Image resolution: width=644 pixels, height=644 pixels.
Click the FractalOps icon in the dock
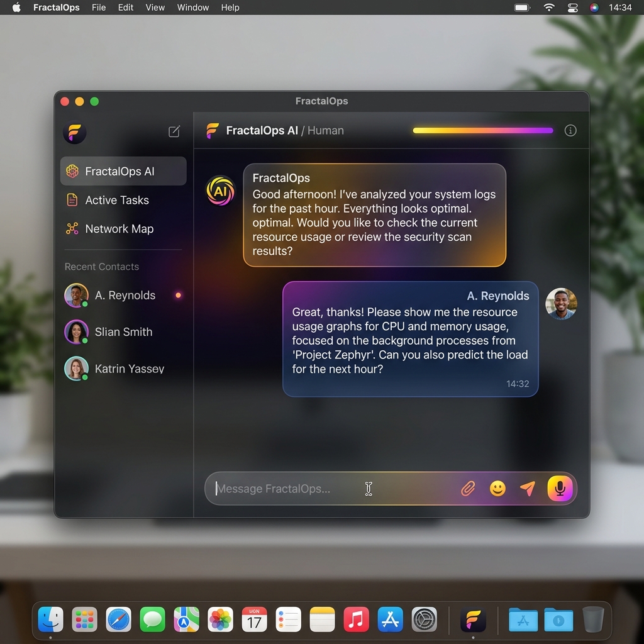[x=473, y=619]
